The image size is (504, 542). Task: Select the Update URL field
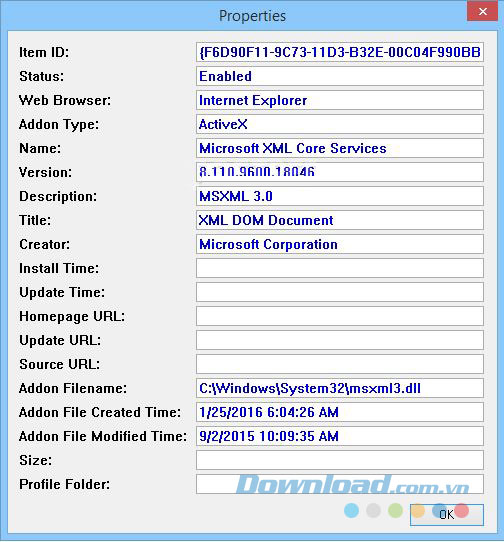(340, 340)
